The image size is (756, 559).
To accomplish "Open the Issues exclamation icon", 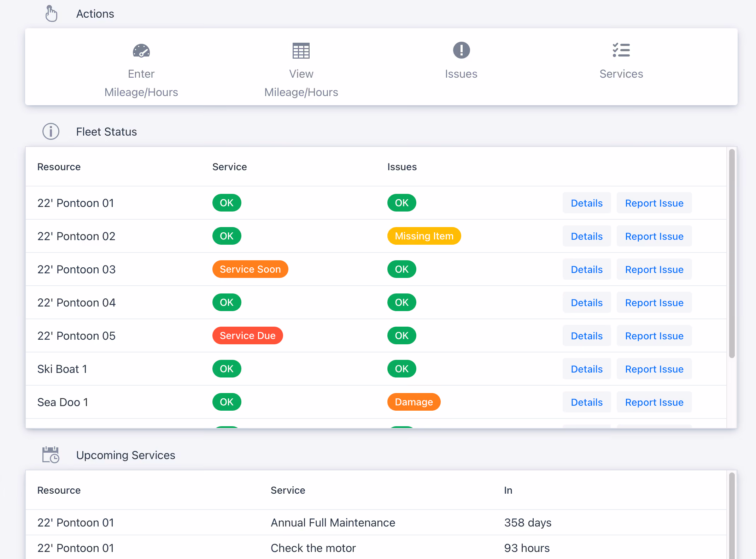I will [461, 50].
